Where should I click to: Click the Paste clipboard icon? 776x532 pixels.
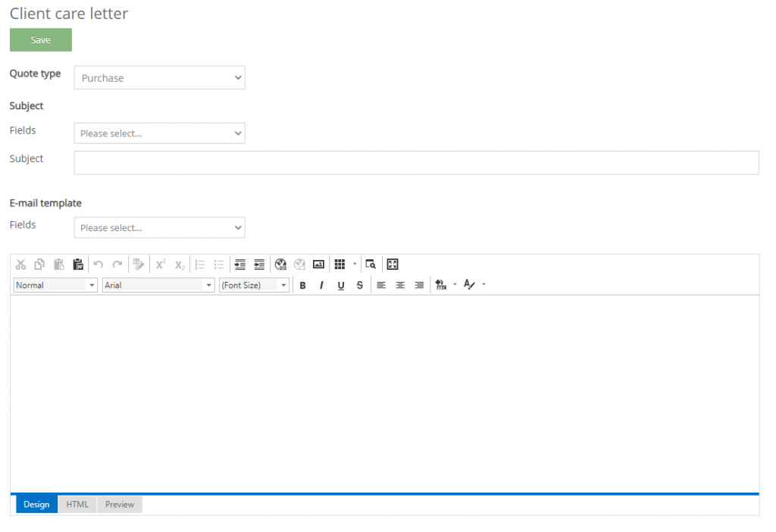pos(59,264)
